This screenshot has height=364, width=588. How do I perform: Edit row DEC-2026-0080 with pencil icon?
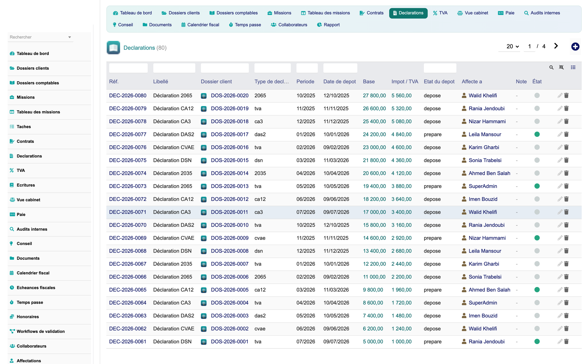tap(560, 95)
